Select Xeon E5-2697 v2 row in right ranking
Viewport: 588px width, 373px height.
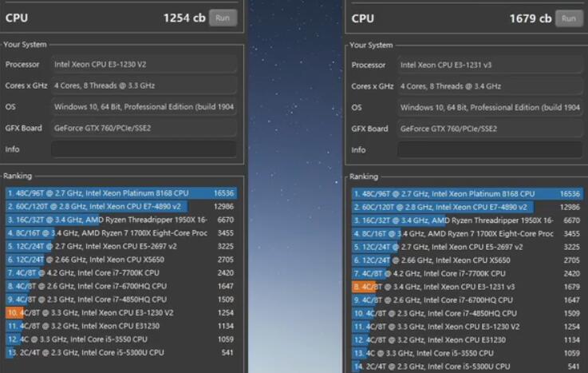pos(468,247)
